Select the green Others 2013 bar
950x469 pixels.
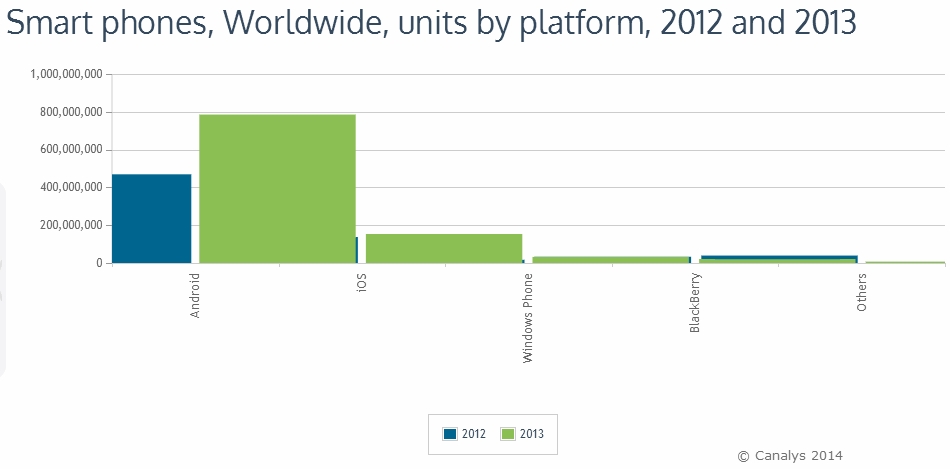(905, 262)
